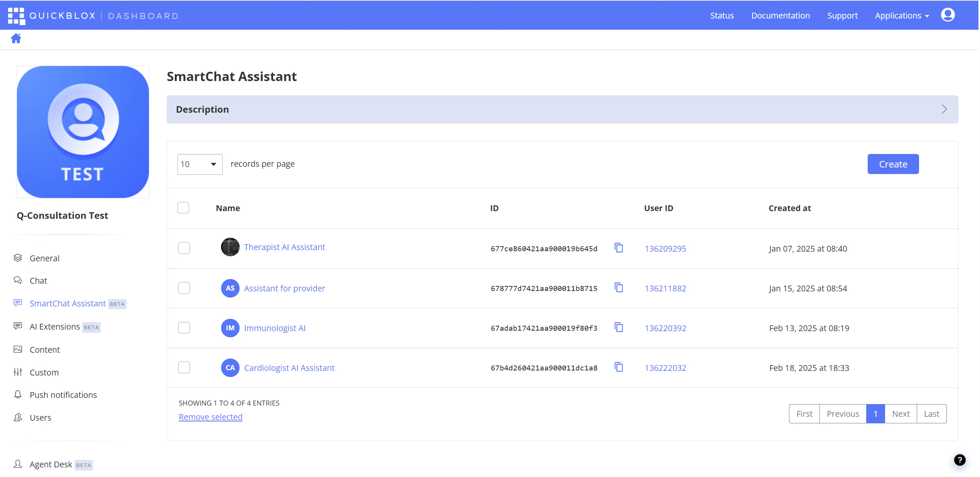Click the Users sidebar icon
980x477 pixels.
pyautogui.click(x=18, y=417)
